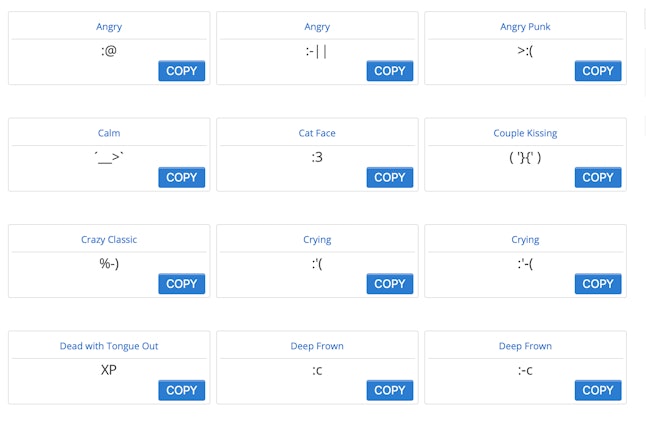This screenshot has width=646, height=424.
Task: Click the %-) emoticon text
Action: coord(109,264)
